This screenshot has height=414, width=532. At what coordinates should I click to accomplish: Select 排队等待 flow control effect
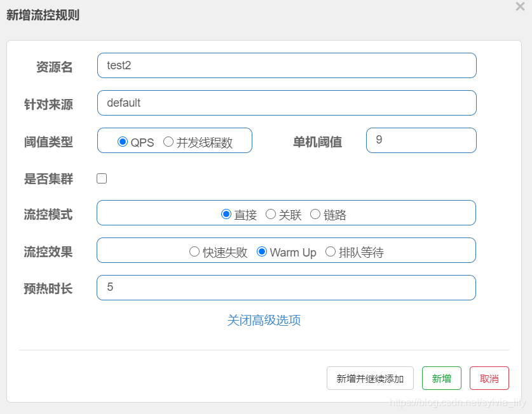tap(331, 251)
